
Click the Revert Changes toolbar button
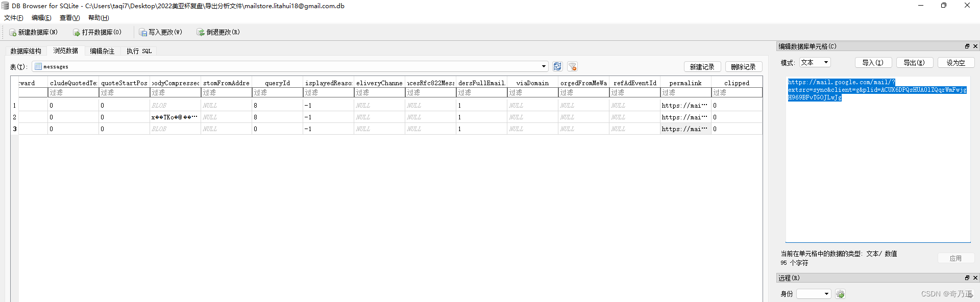click(x=218, y=32)
